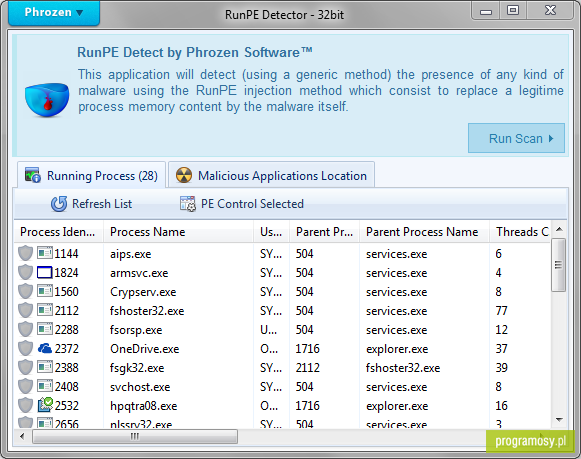581x459 pixels.
Task: Select the Crypserv.exe process name
Action: (x=143, y=292)
